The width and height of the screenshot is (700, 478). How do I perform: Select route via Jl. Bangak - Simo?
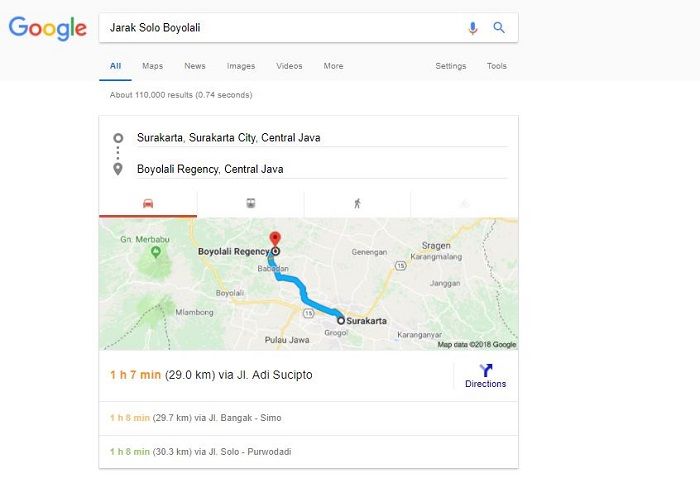(308, 418)
